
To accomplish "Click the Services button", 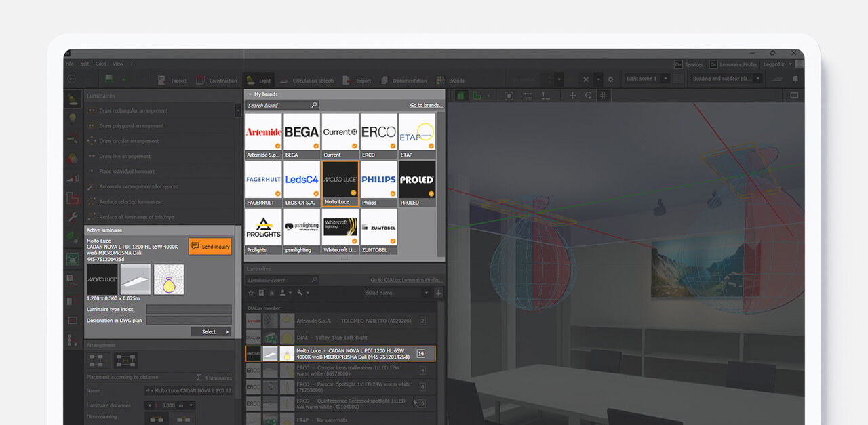I will (688, 64).
